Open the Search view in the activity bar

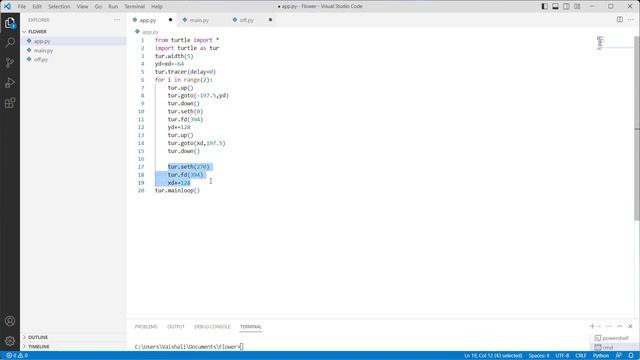10,42
